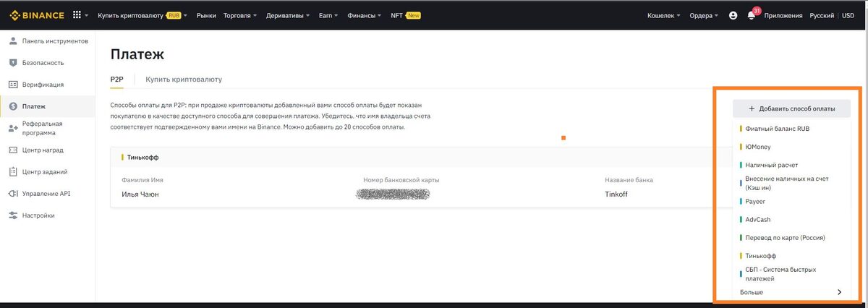Open the user profile icon

click(x=733, y=15)
